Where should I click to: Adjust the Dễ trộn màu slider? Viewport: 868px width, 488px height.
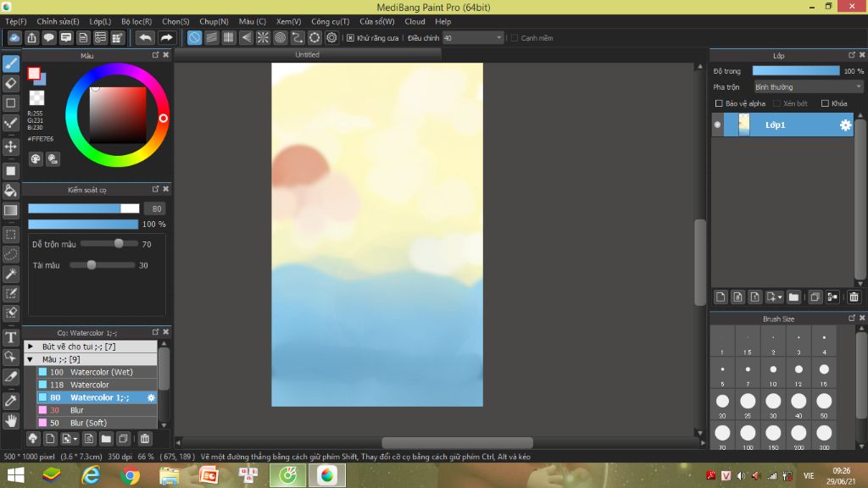click(109, 244)
